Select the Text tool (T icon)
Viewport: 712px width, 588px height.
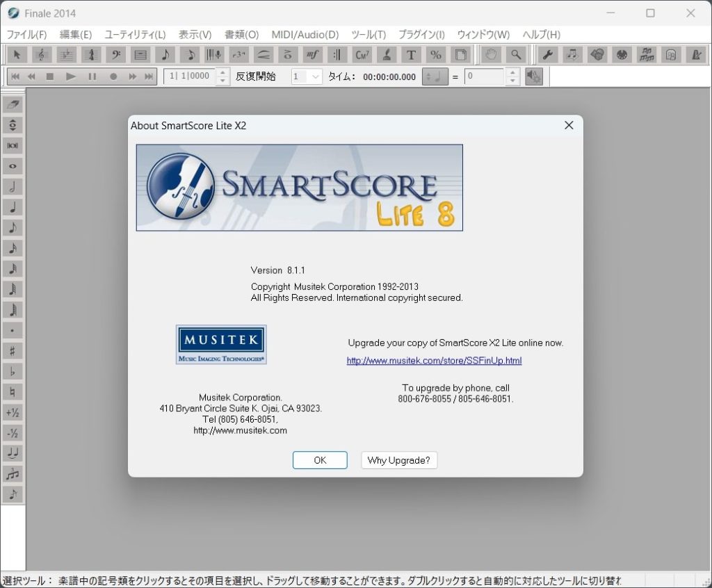(411, 55)
